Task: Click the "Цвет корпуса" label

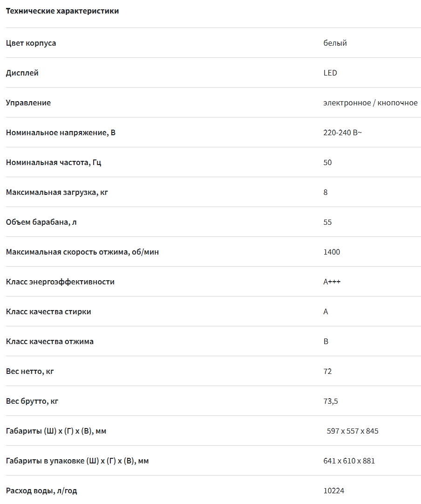Action: click(31, 43)
